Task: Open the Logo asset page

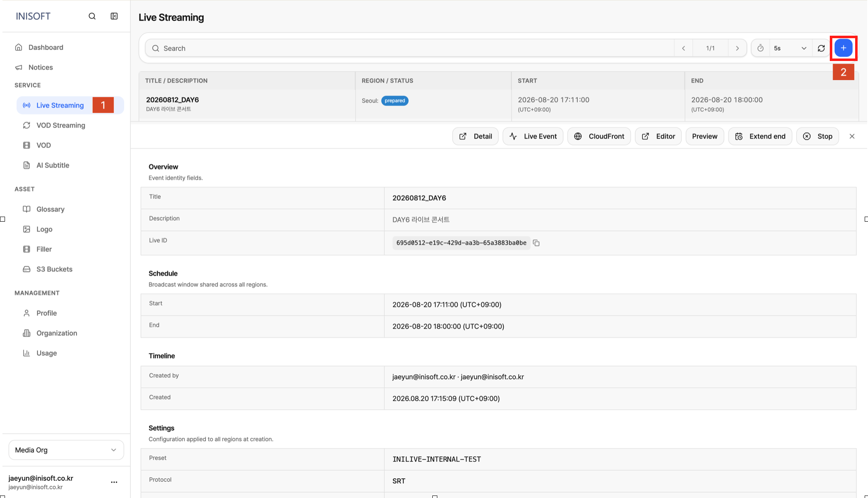Action: (x=44, y=229)
